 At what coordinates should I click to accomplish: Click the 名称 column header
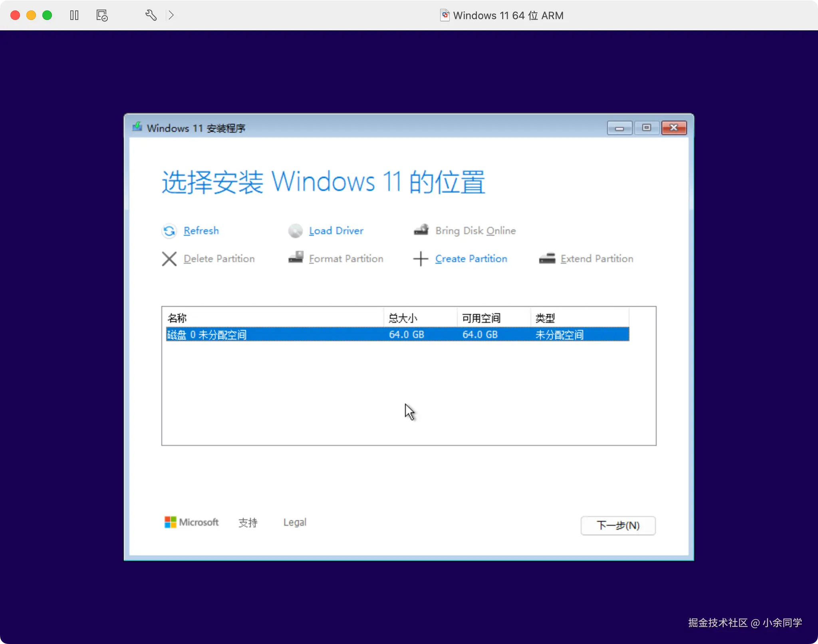[177, 318]
